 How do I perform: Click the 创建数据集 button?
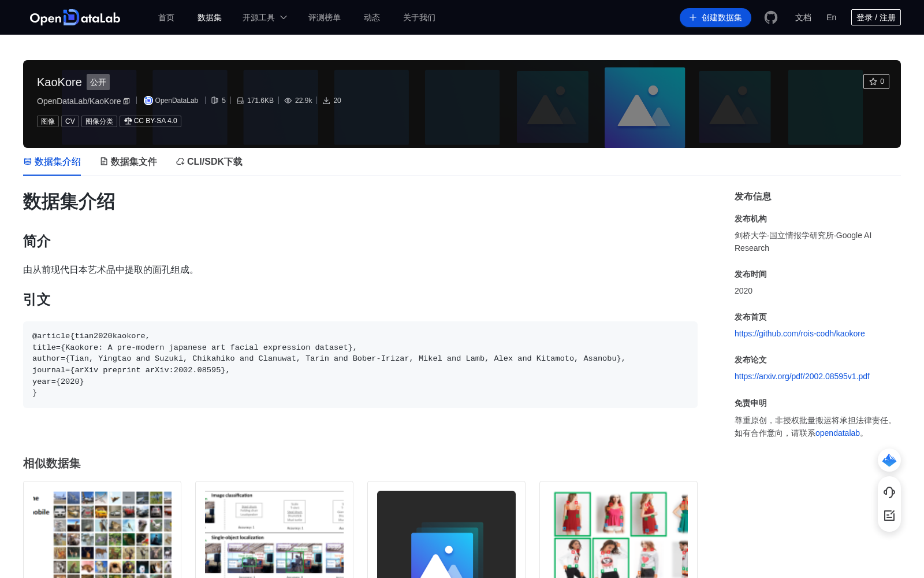coord(716,17)
